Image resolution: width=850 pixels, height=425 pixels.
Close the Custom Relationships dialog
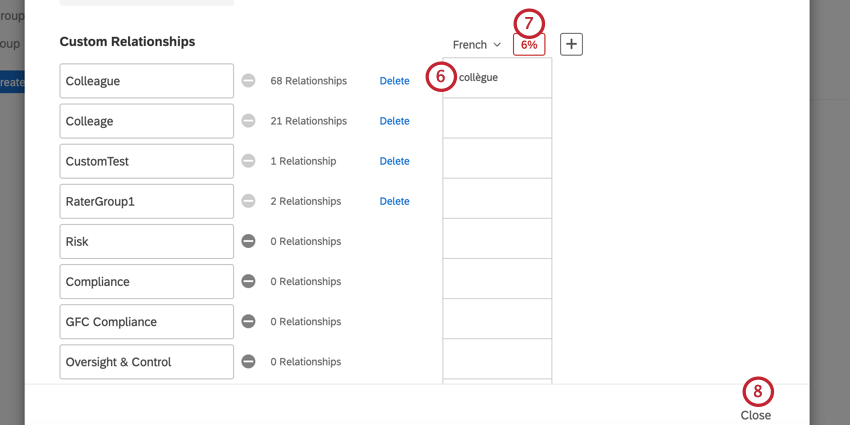click(755, 415)
